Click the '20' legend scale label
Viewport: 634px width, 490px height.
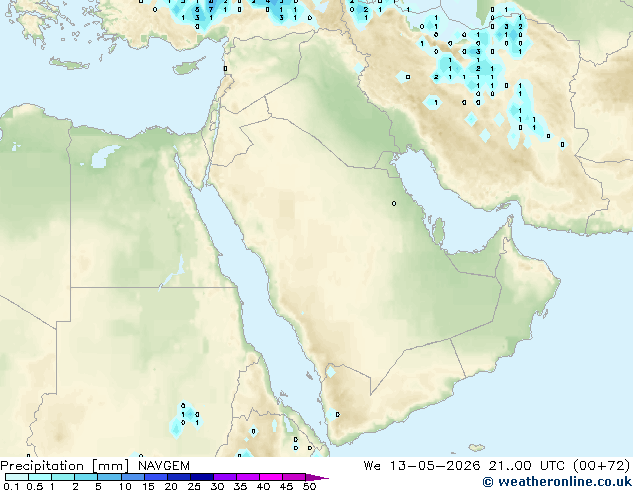point(171,486)
